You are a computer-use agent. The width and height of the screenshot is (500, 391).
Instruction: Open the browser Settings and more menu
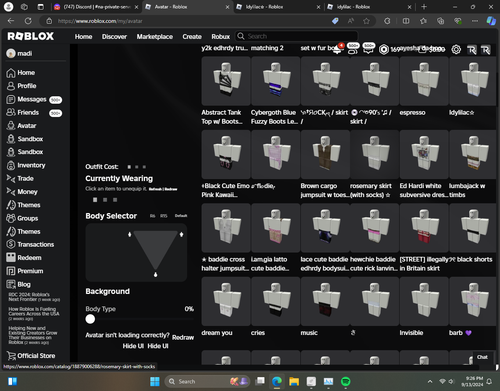pyautogui.click(x=475, y=21)
